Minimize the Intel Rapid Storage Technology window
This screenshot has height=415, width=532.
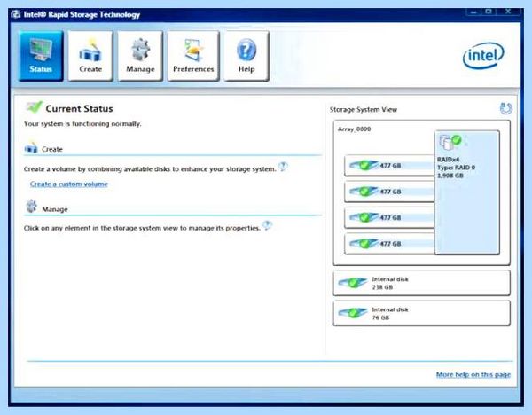point(473,12)
